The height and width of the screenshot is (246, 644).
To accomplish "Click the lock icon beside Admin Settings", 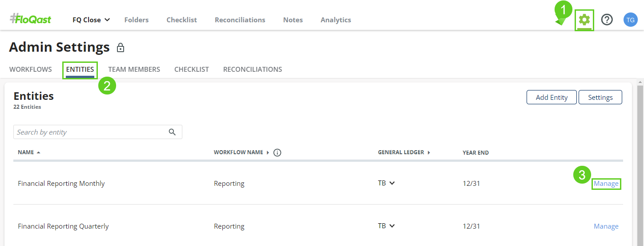I will click(121, 47).
